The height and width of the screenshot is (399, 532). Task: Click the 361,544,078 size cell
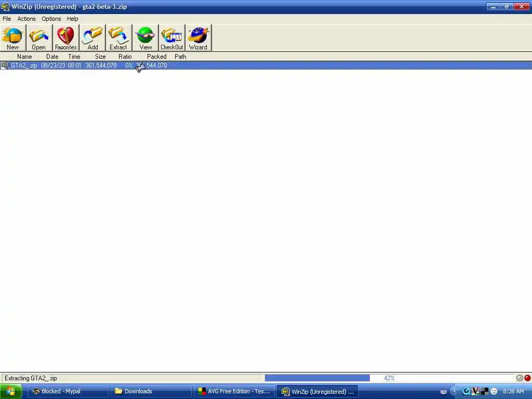[x=101, y=65]
